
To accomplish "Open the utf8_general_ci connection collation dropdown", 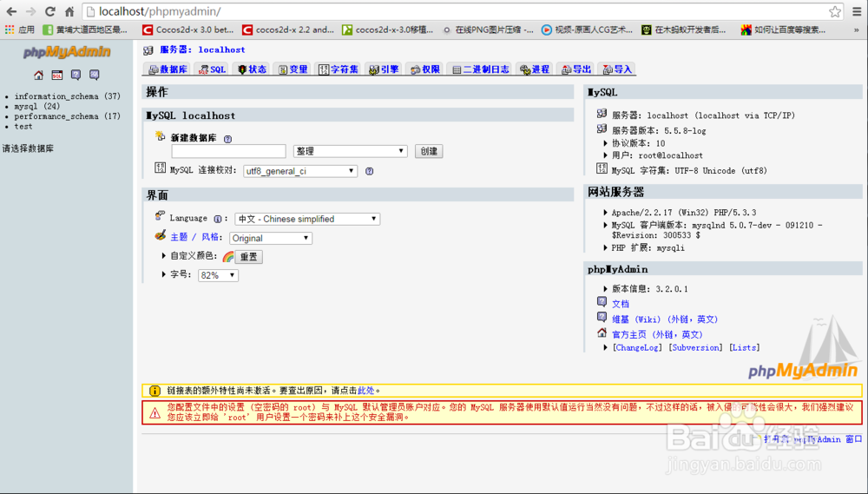I will 300,171.
